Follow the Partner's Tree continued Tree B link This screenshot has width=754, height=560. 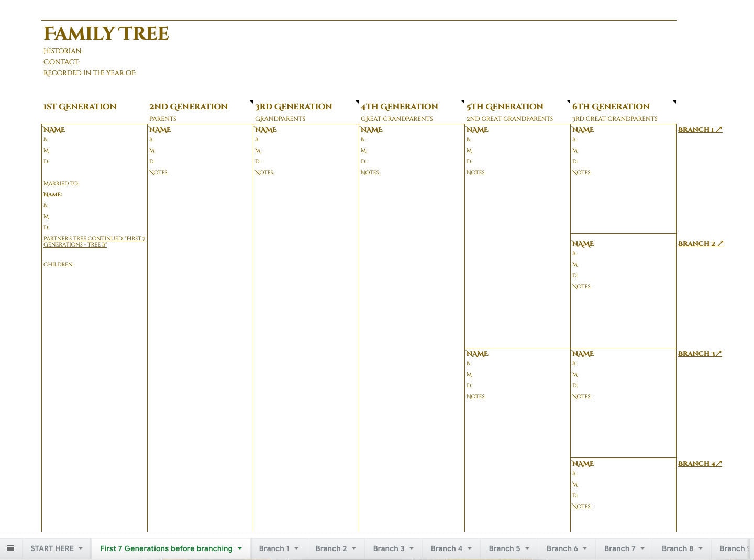(x=94, y=241)
